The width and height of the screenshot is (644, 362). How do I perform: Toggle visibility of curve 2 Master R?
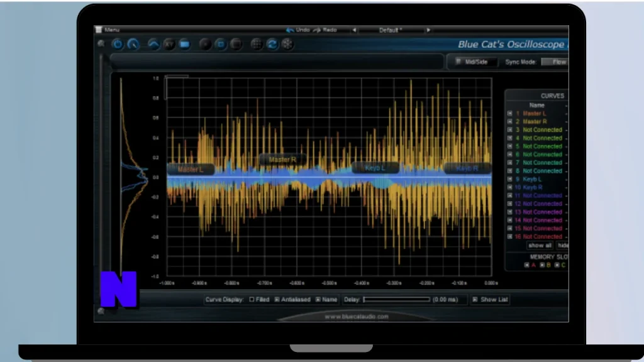(x=509, y=121)
